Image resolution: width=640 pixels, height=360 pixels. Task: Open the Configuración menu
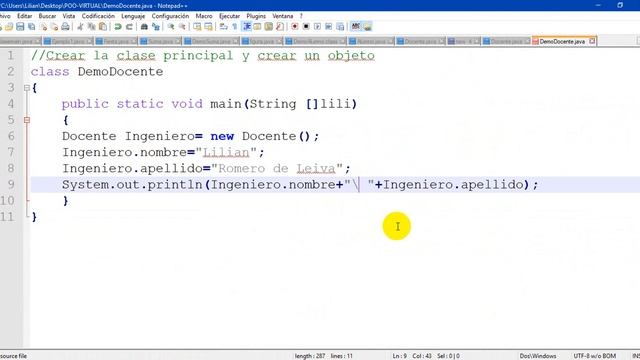[x=170, y=16]
